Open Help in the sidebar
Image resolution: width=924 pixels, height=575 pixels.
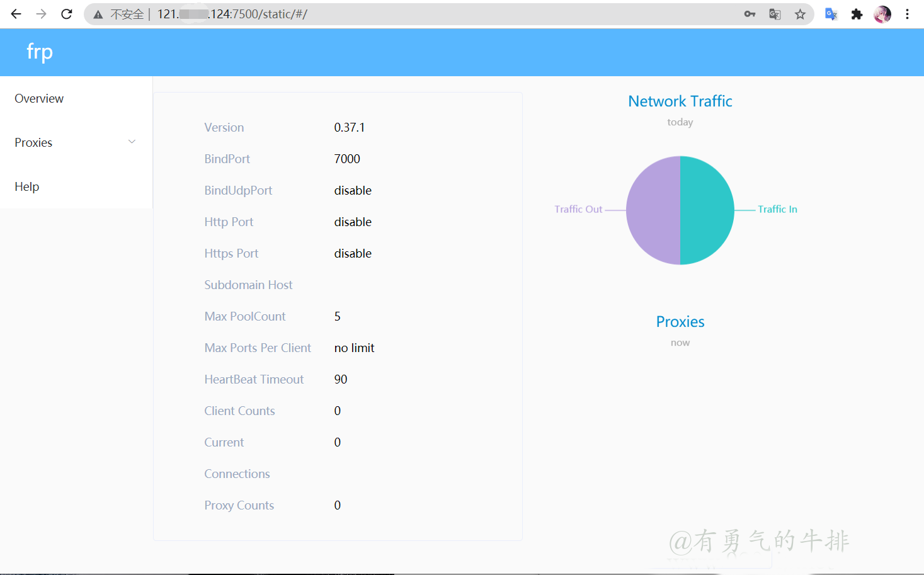pyautogui.click(x=27, y=187)
